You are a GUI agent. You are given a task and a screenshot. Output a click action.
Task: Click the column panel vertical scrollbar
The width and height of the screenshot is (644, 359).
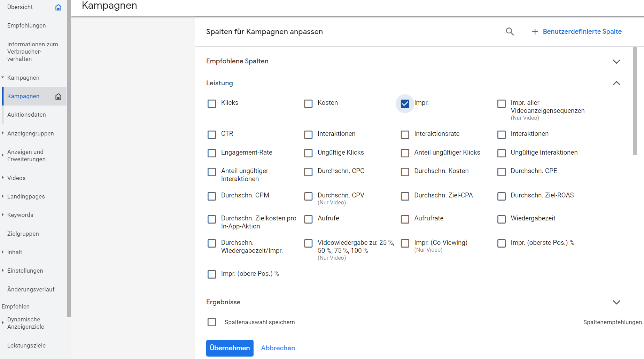[x=635, y=101]
